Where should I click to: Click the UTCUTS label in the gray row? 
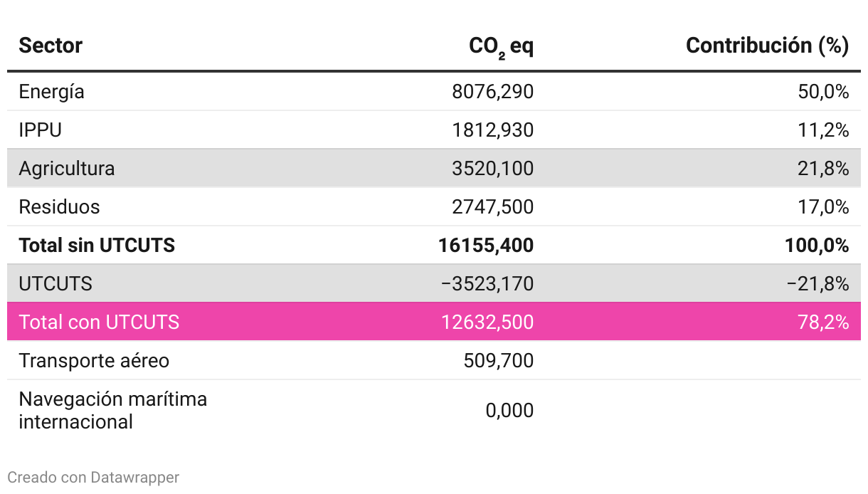(x=55, y=284)
